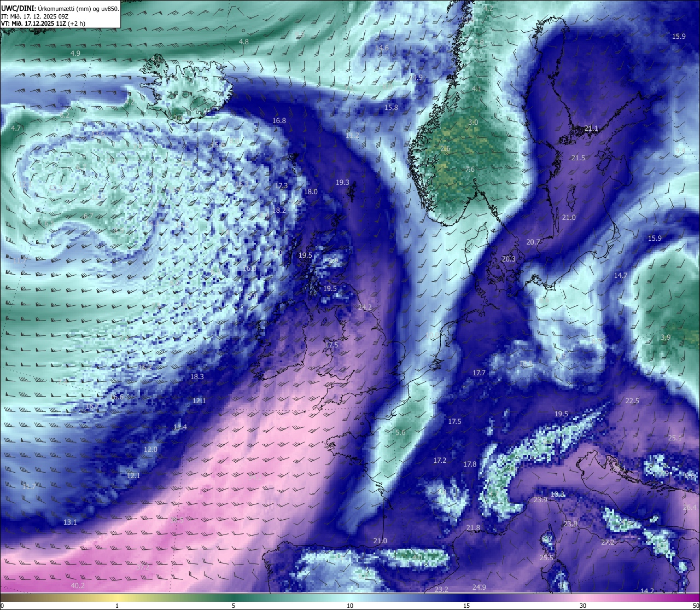This screenshot has height=610, width=700.
Task: Click the 40.2 value in bottom left
Action: 78,585
